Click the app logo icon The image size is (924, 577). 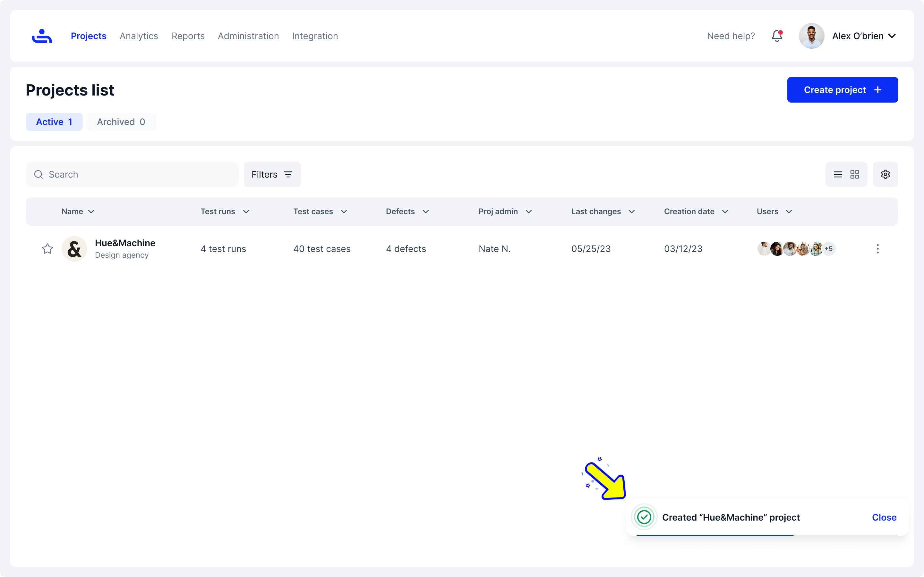coord(42,36)
